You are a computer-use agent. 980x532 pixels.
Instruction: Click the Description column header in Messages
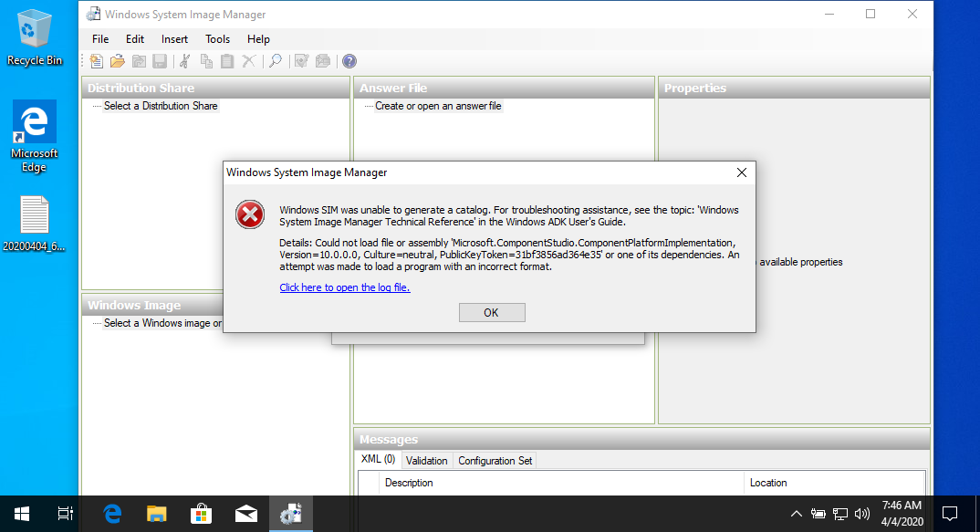[561, 483]
